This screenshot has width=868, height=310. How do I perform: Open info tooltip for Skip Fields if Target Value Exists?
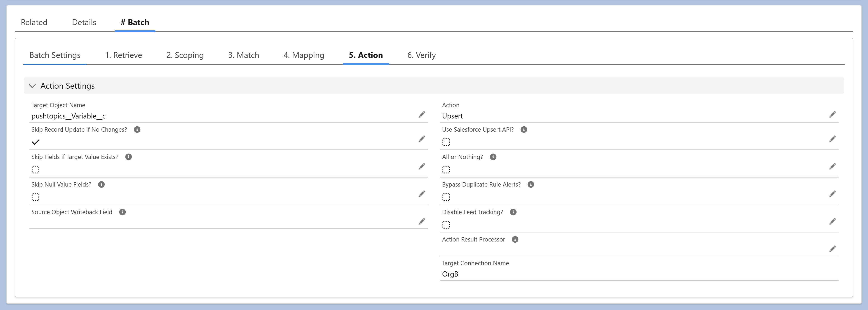(x=128, y=157)
